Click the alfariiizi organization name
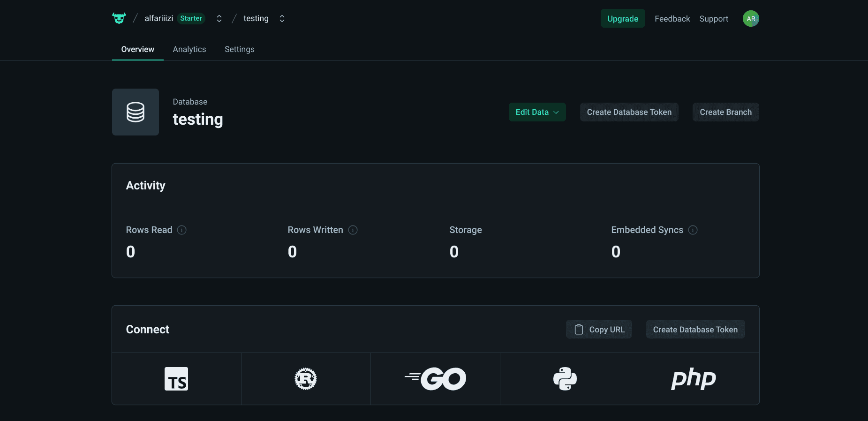 (159, 18)
